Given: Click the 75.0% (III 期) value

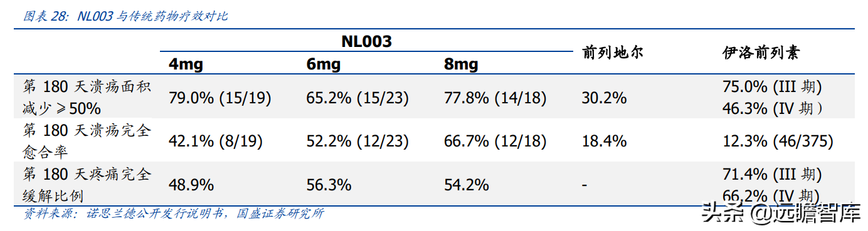Looking at the screenshot, I should [773, 87].
